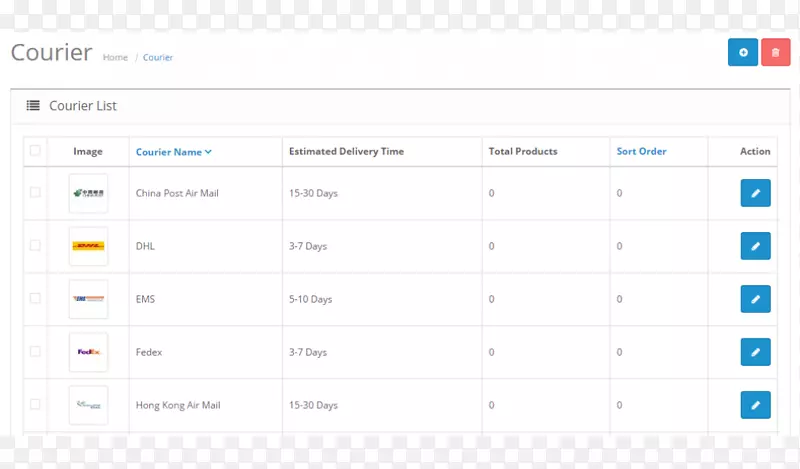
Task: Click the Fedex logo image
Action: (88, 352)
